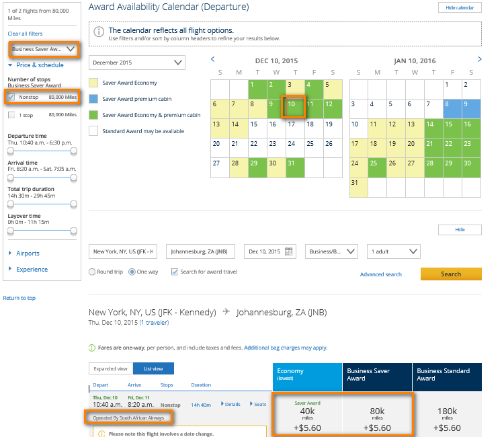Screen dimensions: 504x437
Task: Click the green fares info icon
Action: (x=91, y=348)
